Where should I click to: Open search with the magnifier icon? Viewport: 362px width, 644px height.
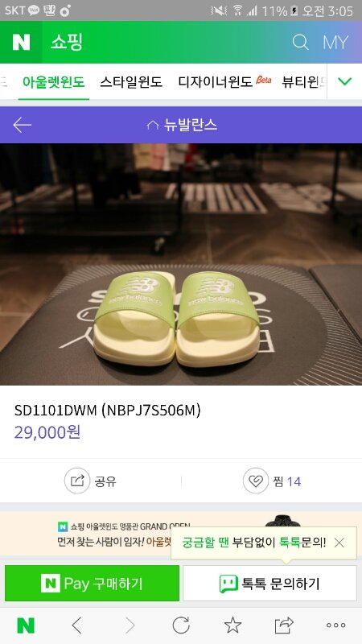tap(300, 43)
